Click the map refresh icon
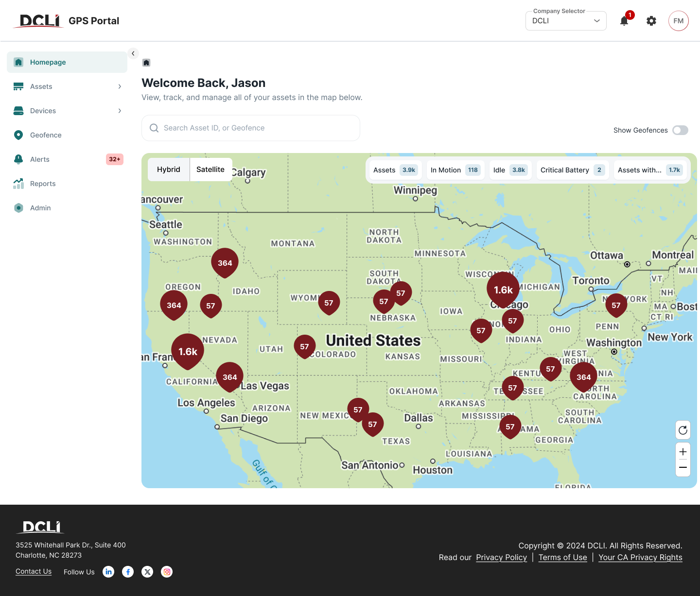Image resolution: width=700 pixels, height=596 pixels. 683,430
